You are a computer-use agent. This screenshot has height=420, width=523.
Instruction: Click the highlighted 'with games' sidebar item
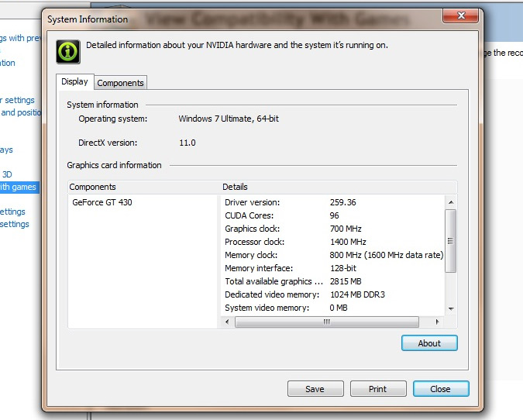tap(19, 187)
